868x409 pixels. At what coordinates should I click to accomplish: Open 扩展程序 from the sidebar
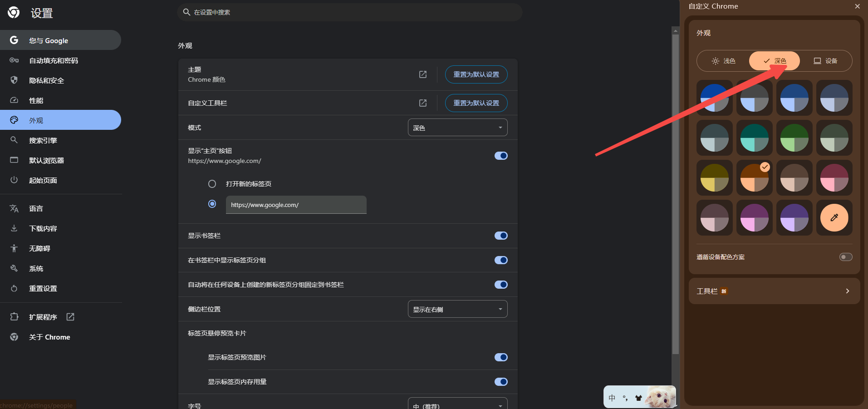pos(60,317)
